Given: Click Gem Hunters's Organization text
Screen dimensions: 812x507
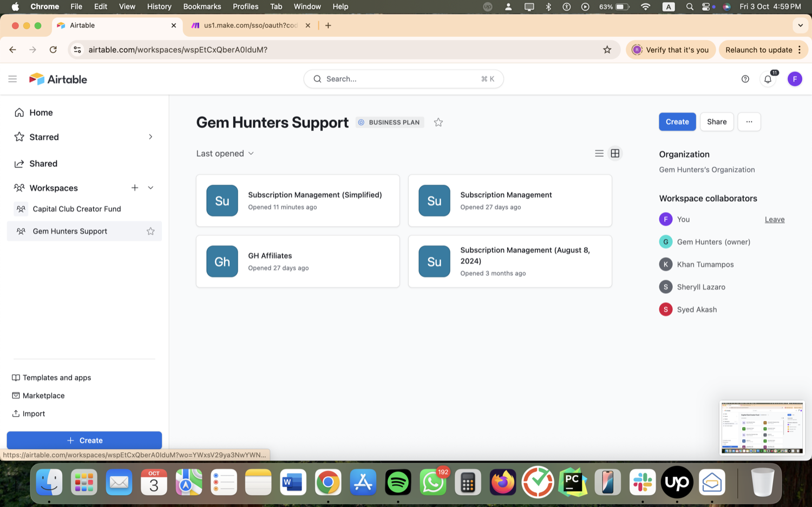Looking at the screenshot, I should point(706,169).
